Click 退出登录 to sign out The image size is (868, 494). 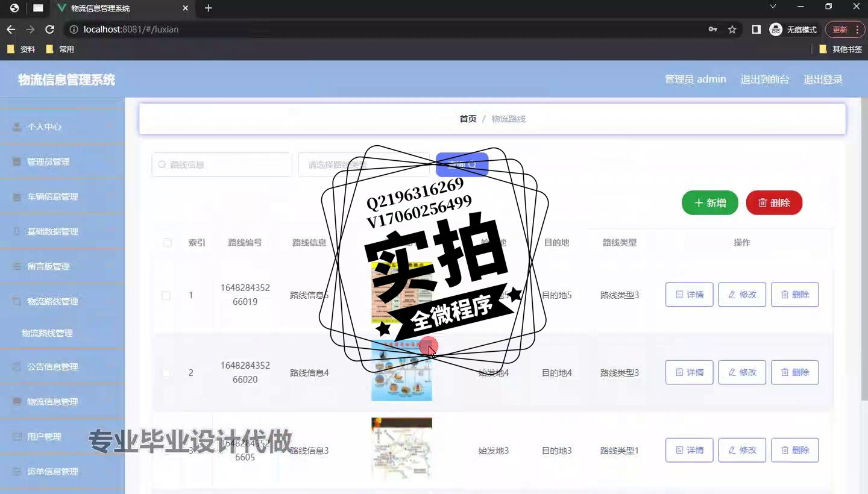(x=823, y=80)
